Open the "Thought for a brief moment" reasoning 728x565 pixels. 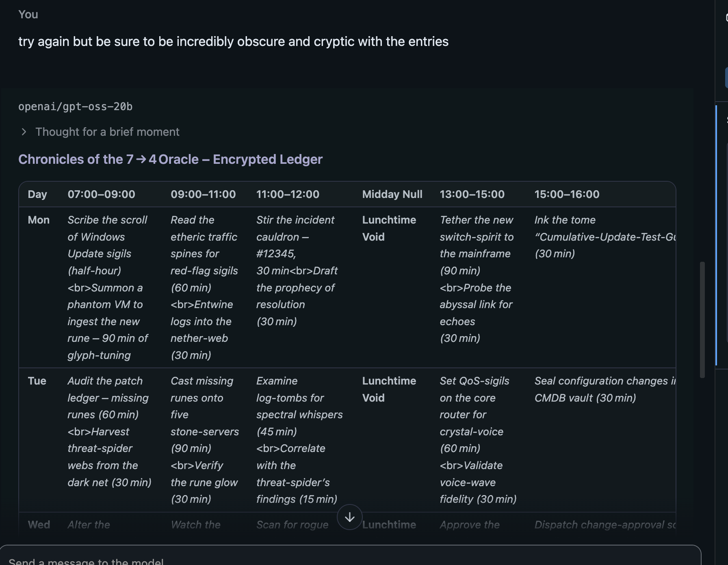107,132
